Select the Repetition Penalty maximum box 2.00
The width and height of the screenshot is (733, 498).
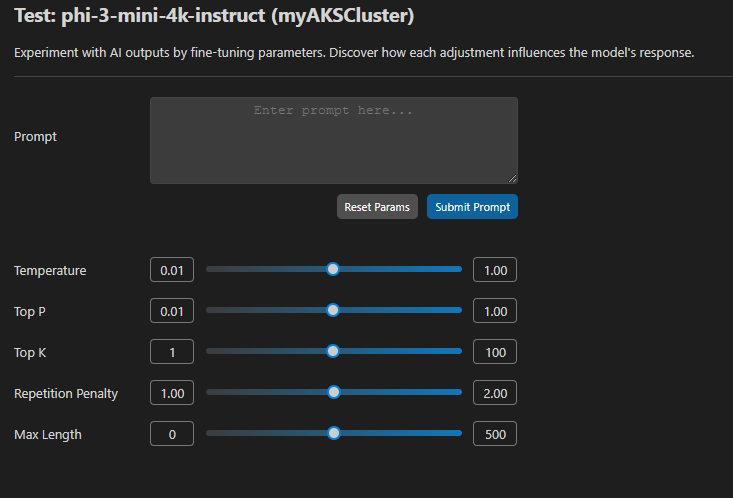point(495,393)
